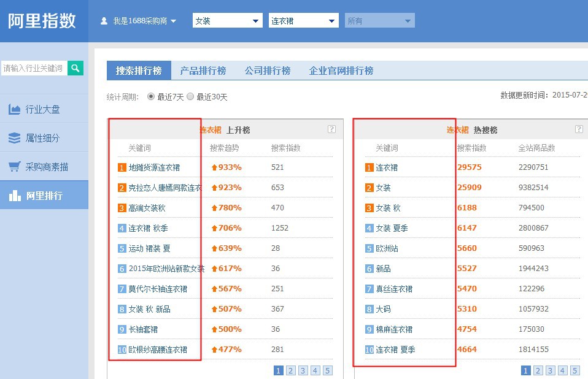Click the 行业大盘 chart icon

(x=14, y=109)
